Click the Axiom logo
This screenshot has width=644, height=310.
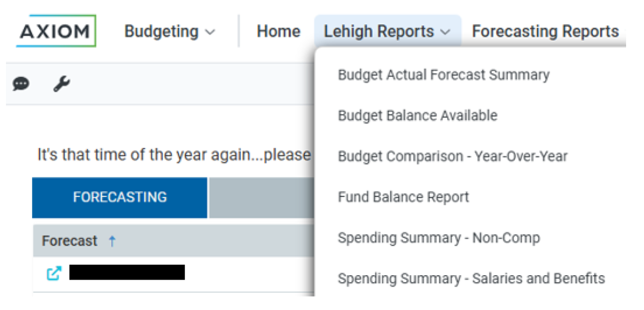click(x=56, y=31)
